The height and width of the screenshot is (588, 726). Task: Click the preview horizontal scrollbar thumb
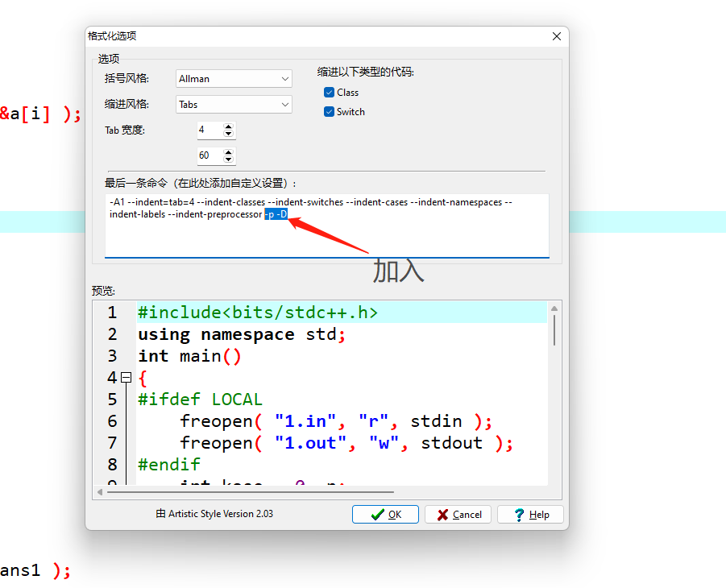(251, 492)
